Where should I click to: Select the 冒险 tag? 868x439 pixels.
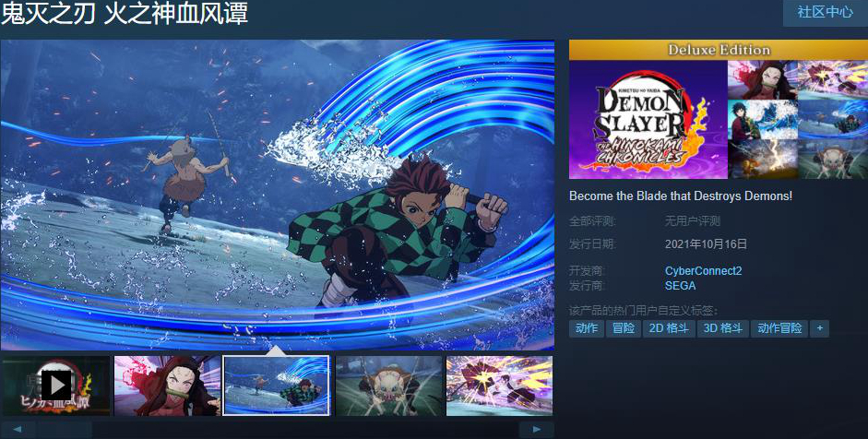click(624, 328)
